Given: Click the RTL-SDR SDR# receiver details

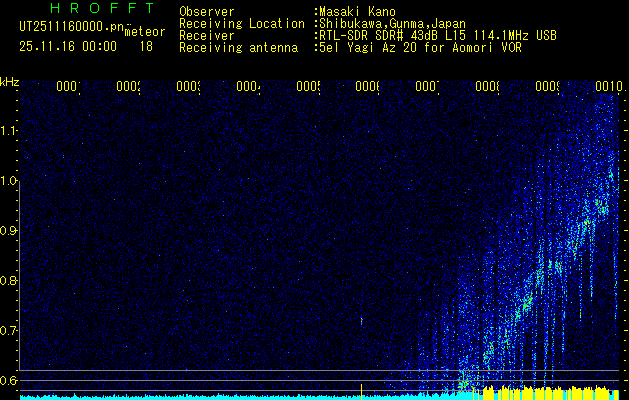Looking at the screenshot, I should pos(438,36).
